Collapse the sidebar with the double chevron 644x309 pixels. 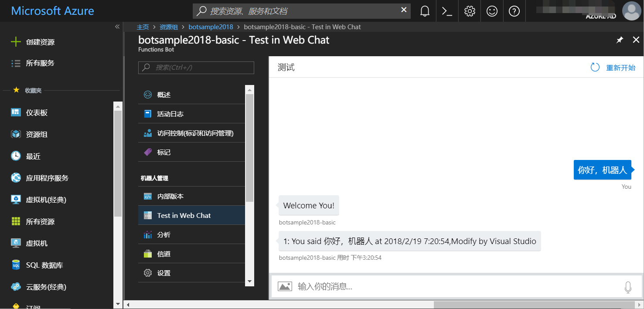click(117, 27)
